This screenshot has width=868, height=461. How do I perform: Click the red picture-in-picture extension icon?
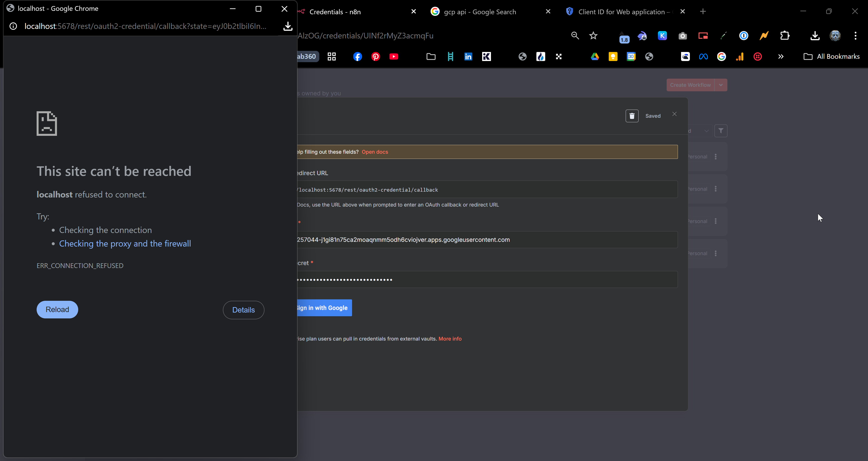point(703,36)
